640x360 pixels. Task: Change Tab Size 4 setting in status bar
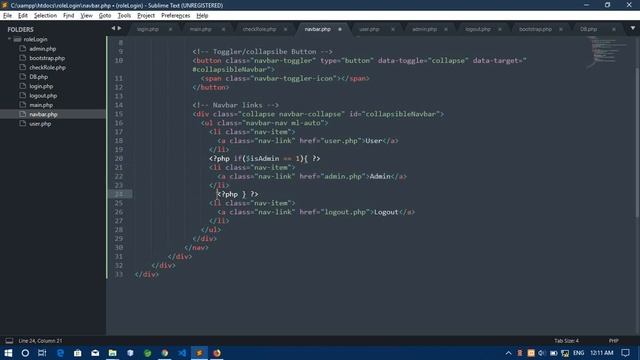(x=567, y=341)
